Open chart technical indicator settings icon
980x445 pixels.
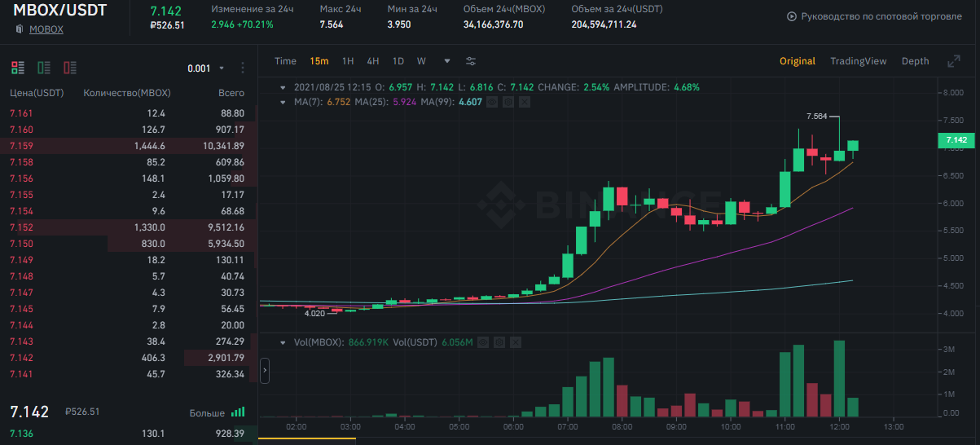(471, 61)
